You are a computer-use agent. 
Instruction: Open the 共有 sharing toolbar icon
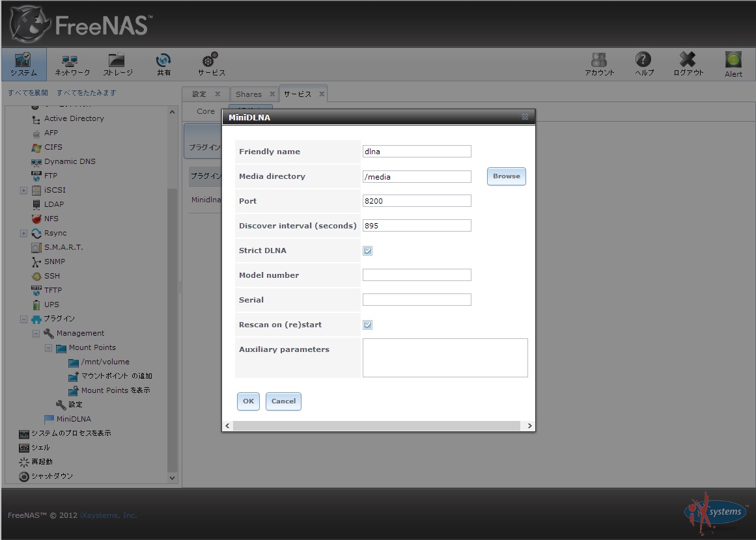[x=163, y=64]
